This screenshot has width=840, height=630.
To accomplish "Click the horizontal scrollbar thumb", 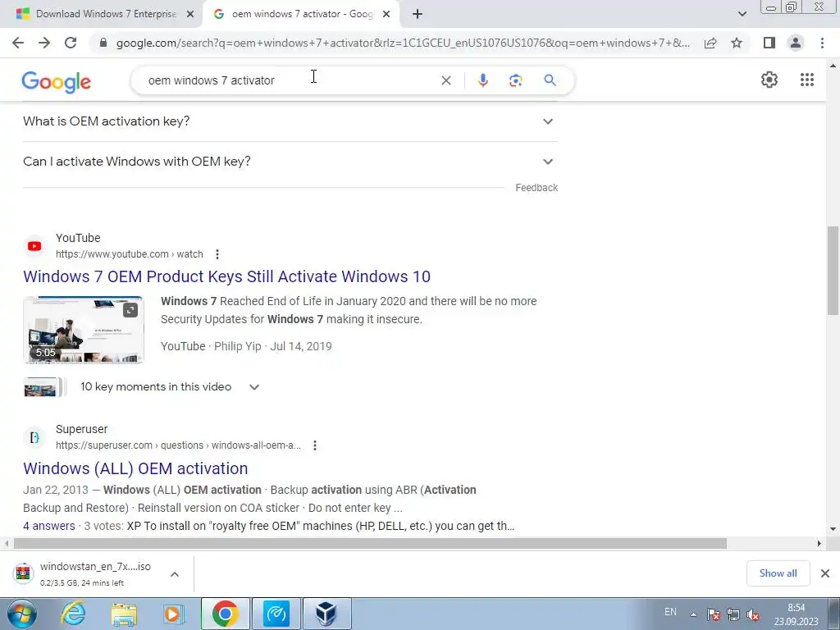I will (x=370, y=544).
